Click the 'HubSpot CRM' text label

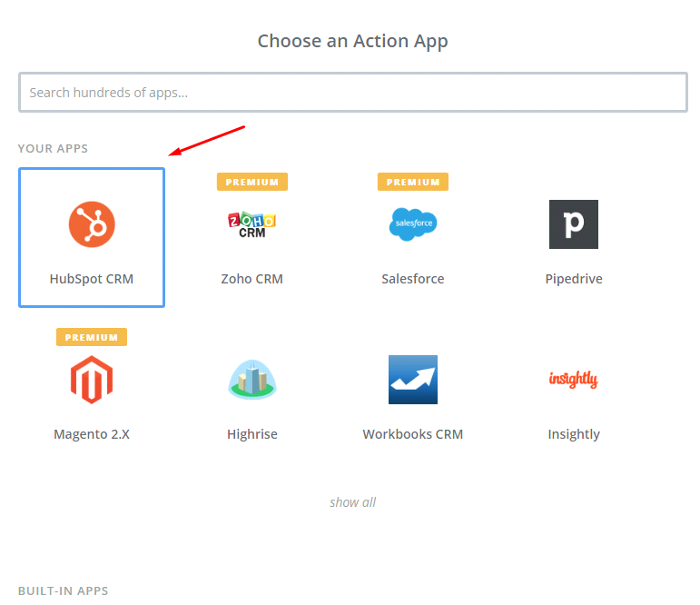pos(92,279)
